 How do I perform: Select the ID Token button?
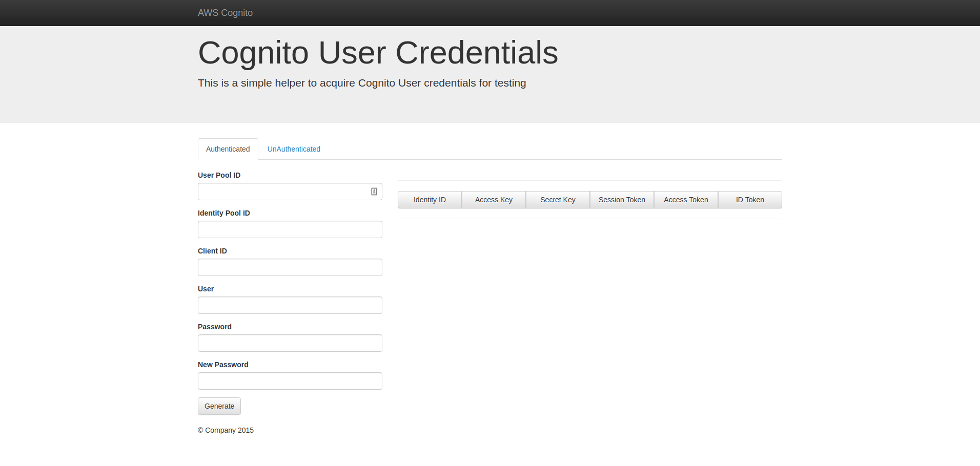[x=750, y=200]
